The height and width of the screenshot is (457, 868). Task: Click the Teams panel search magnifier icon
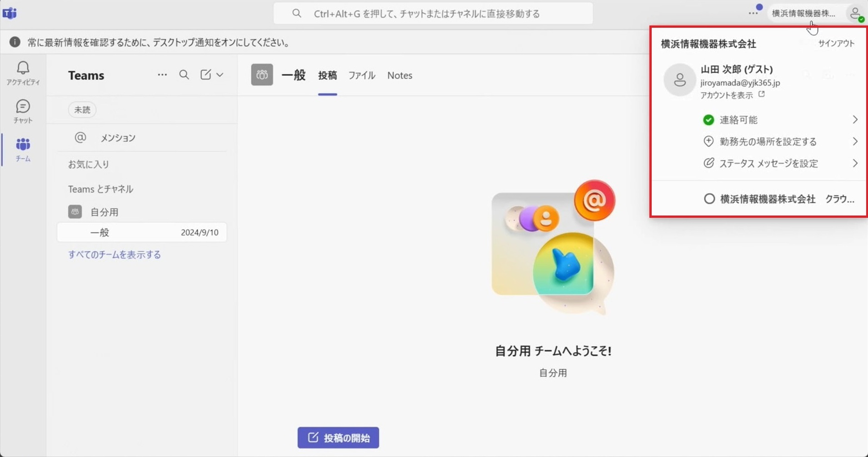(184, 75)
